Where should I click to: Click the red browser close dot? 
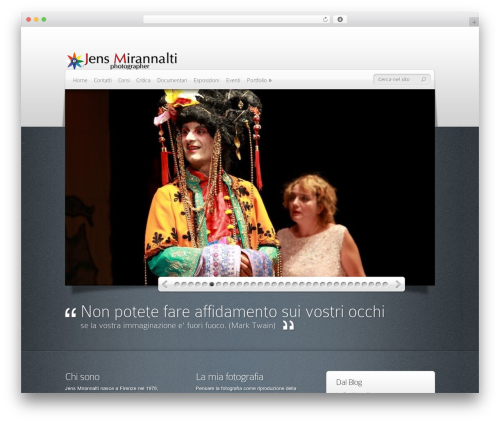click(x=29, y=19)
